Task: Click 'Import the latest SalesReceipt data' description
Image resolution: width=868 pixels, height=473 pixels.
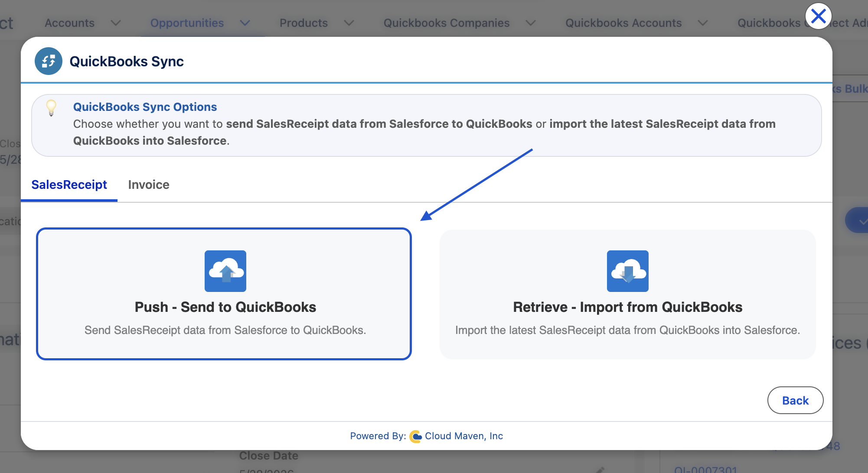Action: pyautogui.click(x=628, y=330)
